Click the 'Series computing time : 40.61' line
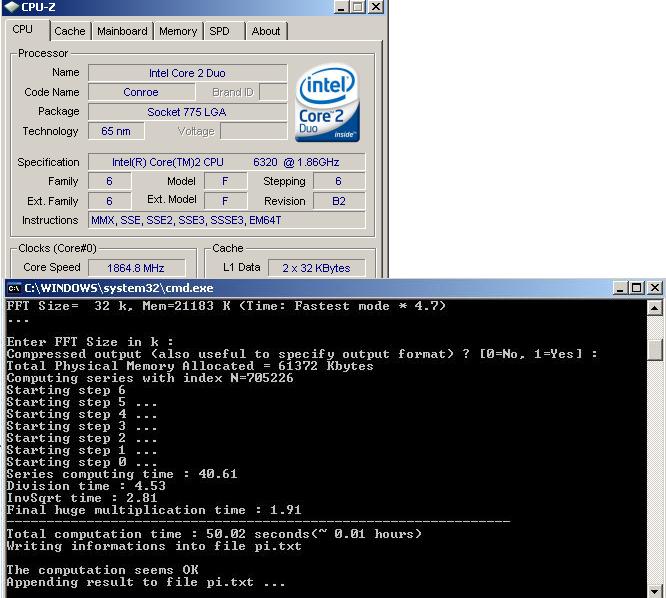 coord(122,474)
